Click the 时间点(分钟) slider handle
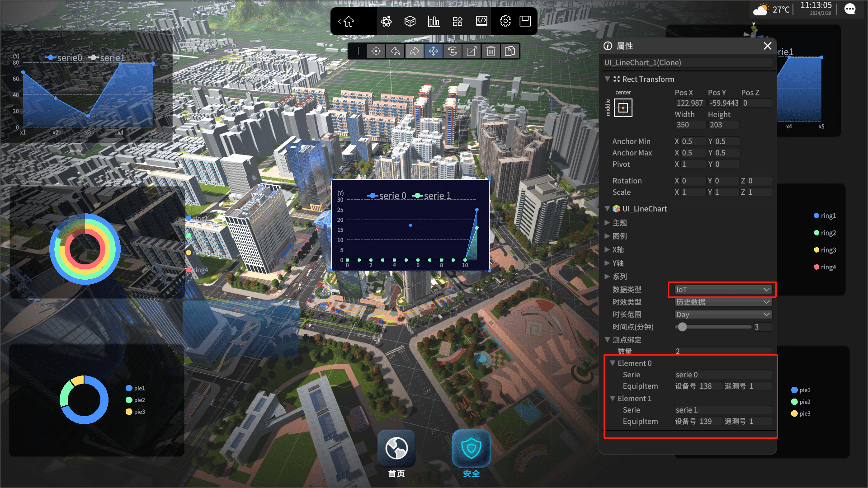The width and height of the screenshot is (868, 488). click(682, 327)
